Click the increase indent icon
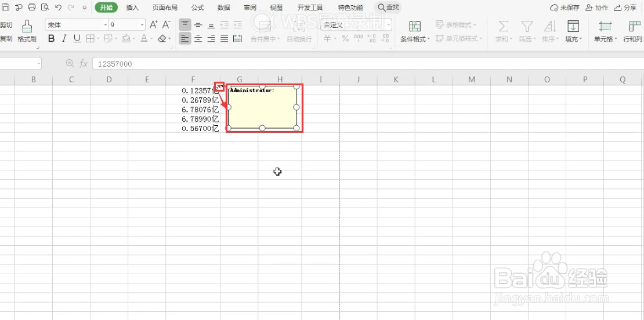This screenshot has height=320, width=644. point(237,24)
